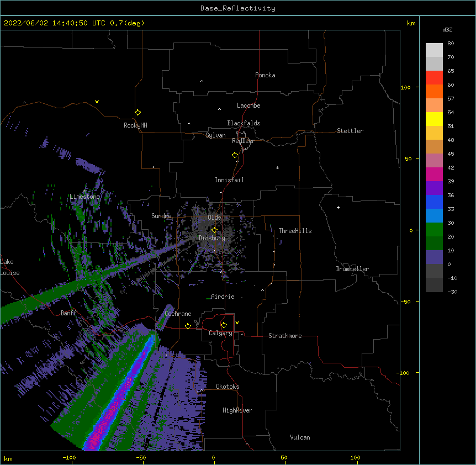Viewport: 476px width, 465px height.
Task: Click the yellow V marker east of Calgary
Action: (x=237, y=323)
